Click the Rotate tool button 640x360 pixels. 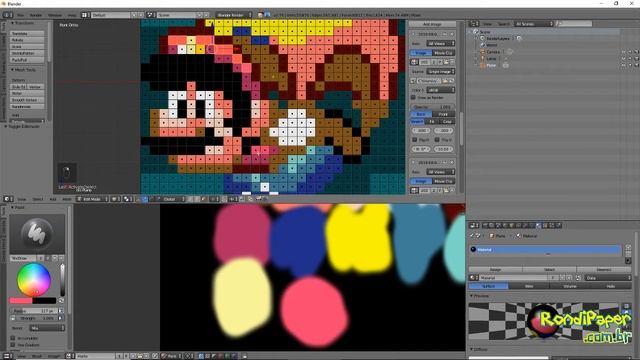[27, 40]
